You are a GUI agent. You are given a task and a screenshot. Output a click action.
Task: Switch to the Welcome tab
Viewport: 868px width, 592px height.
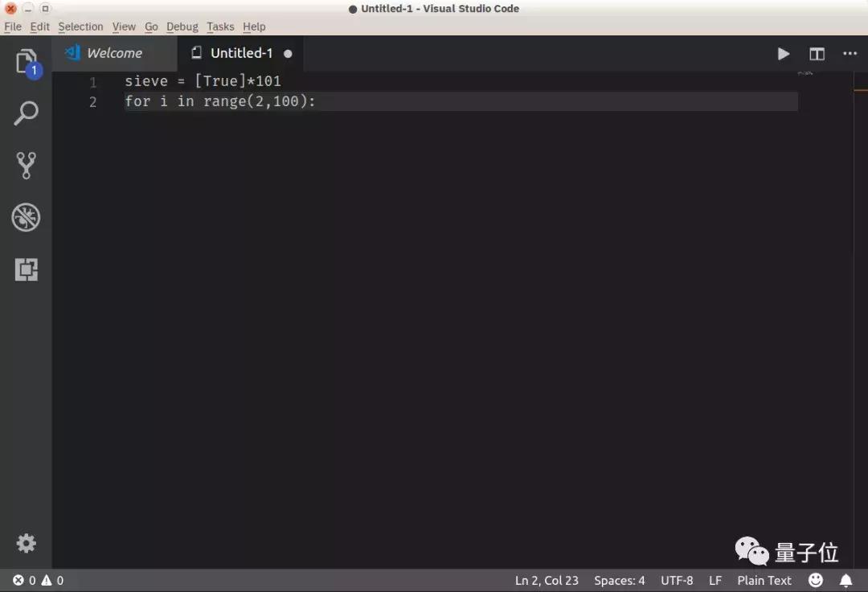[114, 53]
